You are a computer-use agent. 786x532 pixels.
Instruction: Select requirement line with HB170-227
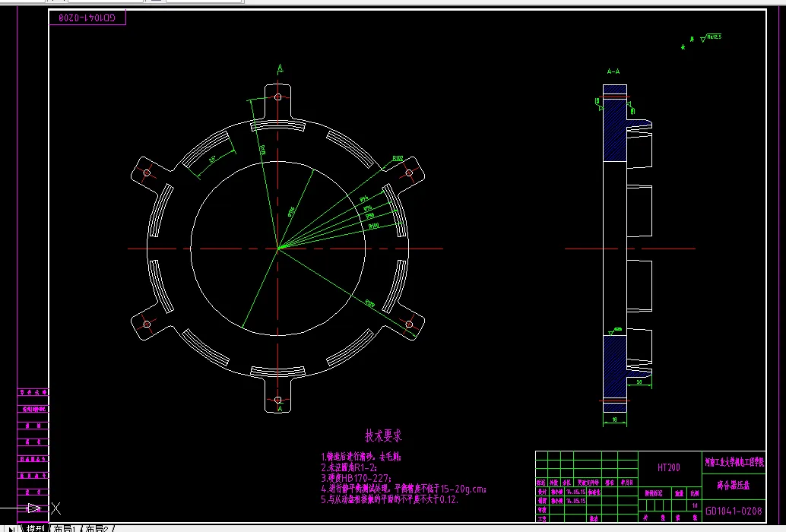pyautogui.click(x=356, y=478)
